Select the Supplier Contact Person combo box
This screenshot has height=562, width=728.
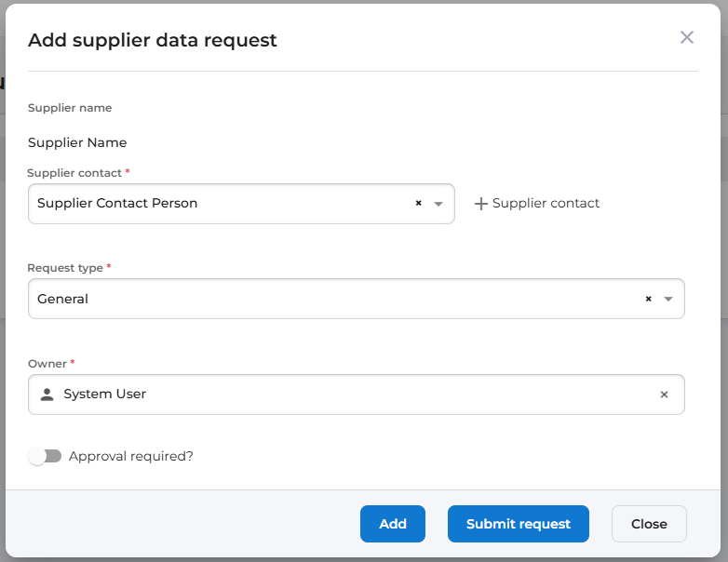click(219, 204)
